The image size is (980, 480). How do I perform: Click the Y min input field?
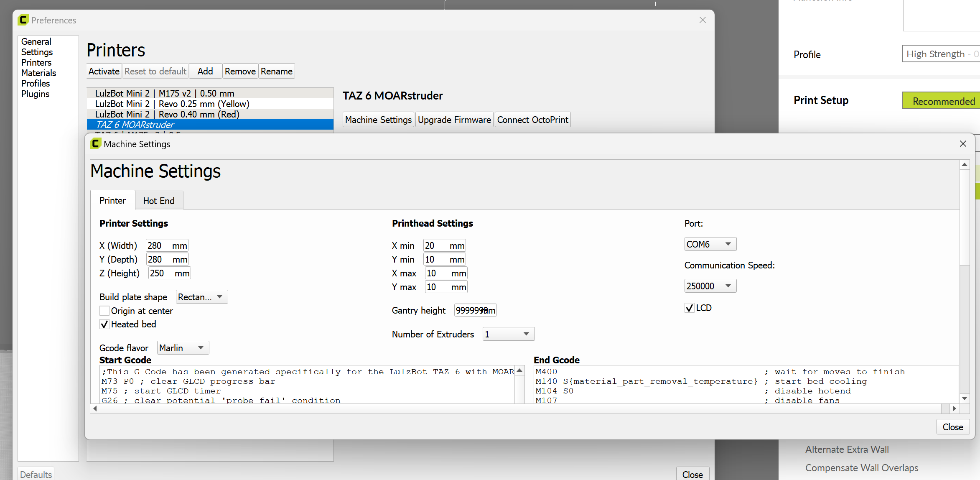coord(445,259)
